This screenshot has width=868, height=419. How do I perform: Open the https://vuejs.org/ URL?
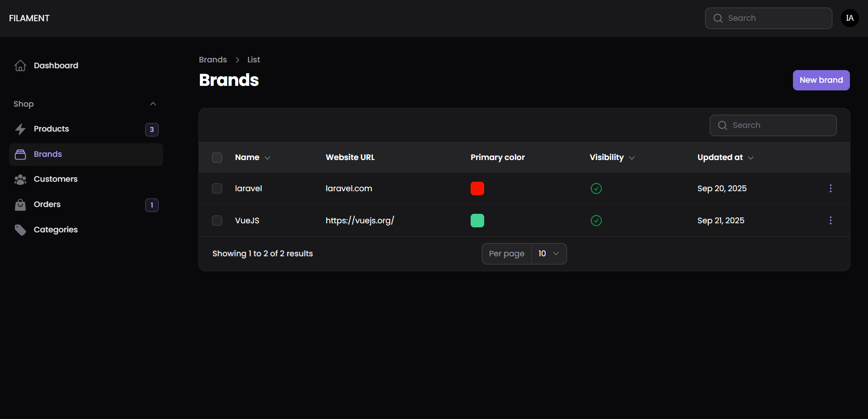(x=360, y=221)
